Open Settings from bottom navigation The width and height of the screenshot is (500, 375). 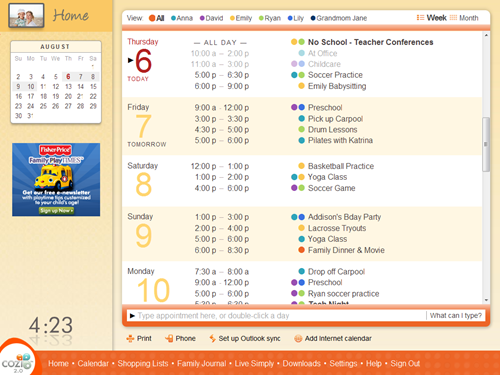tap(343, 363)
